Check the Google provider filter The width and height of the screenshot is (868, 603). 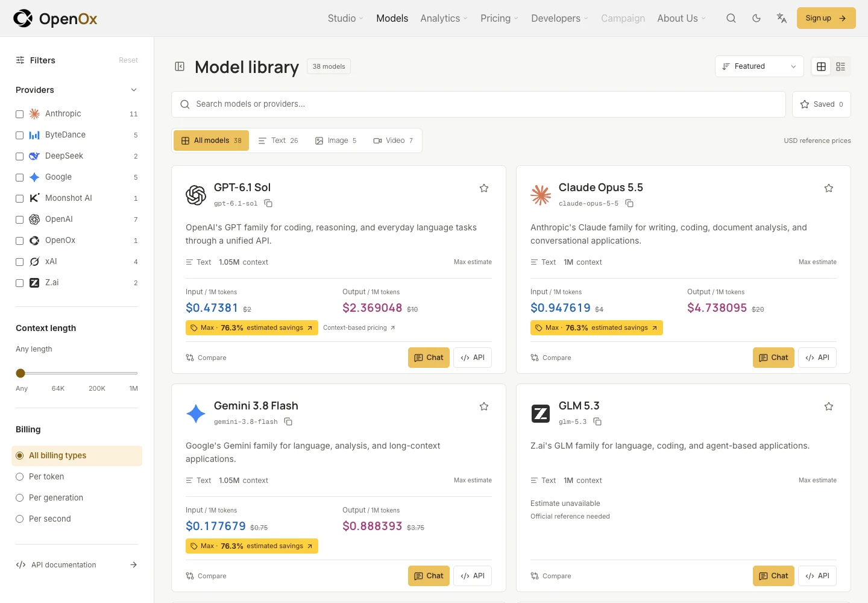[19, 177]
